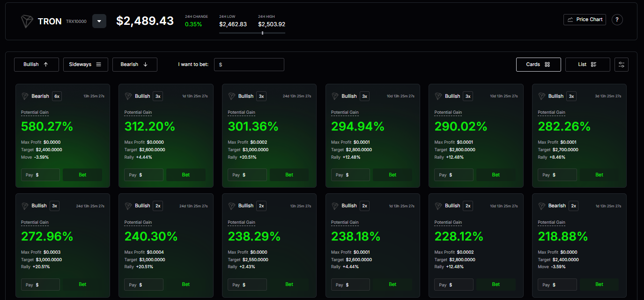
Task: Click the $2,503.92 24H high value
Action: coord(272,24)
